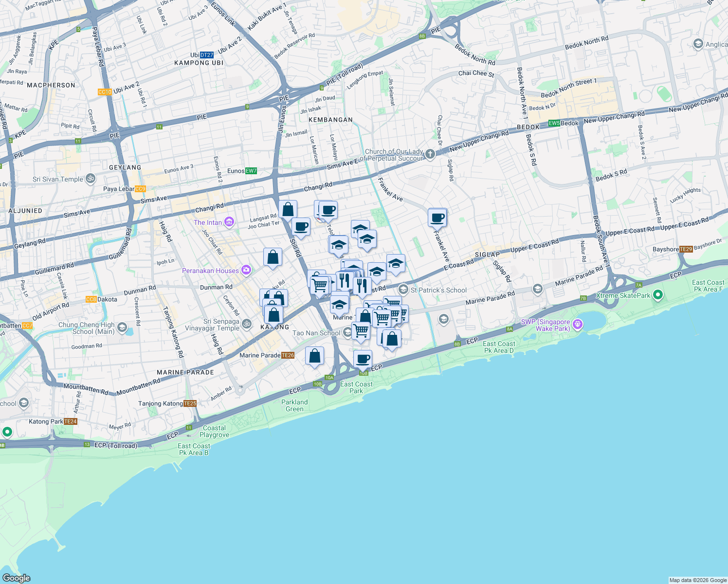Click the GEYLANG district label
Image resolution: width=728 pixels, height=584 pixels.
[x=125, y=167]
